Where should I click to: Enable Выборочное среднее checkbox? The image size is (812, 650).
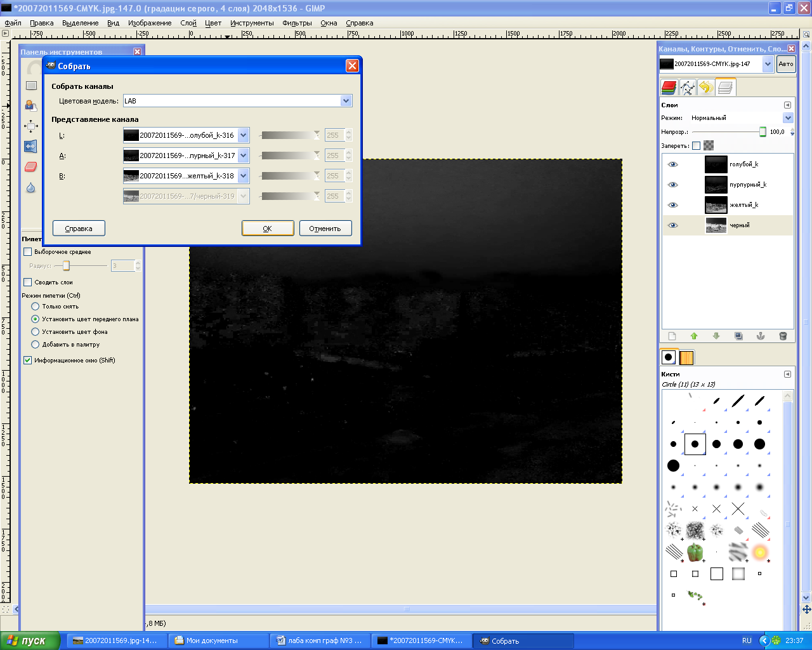point(27,252)
